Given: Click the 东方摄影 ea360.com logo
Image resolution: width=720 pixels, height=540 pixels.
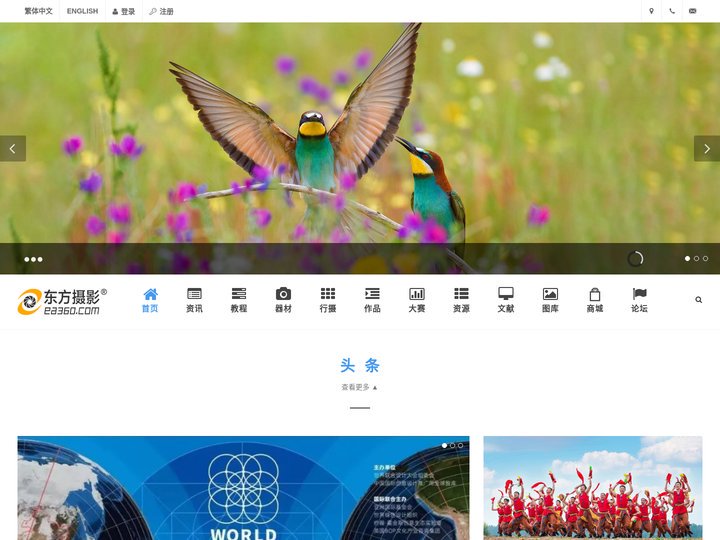Looking at the screenshot, I should point(62,301).
